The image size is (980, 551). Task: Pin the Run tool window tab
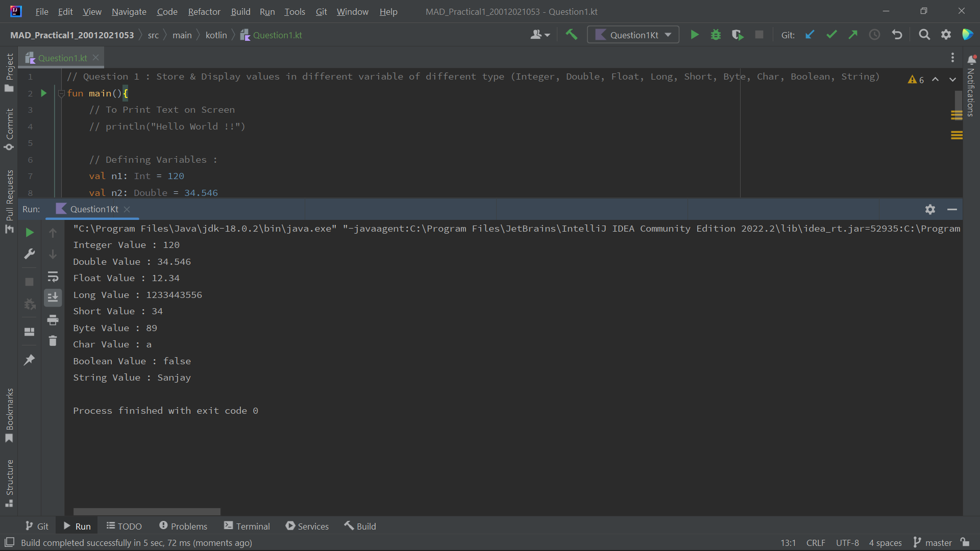(29, 360)
